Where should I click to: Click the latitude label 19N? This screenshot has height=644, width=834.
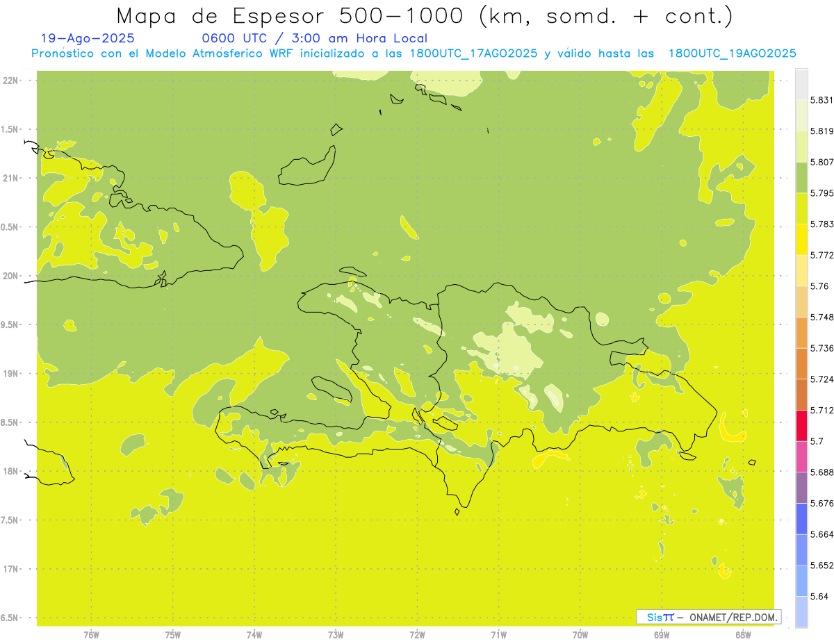click(x=10, y=374)
